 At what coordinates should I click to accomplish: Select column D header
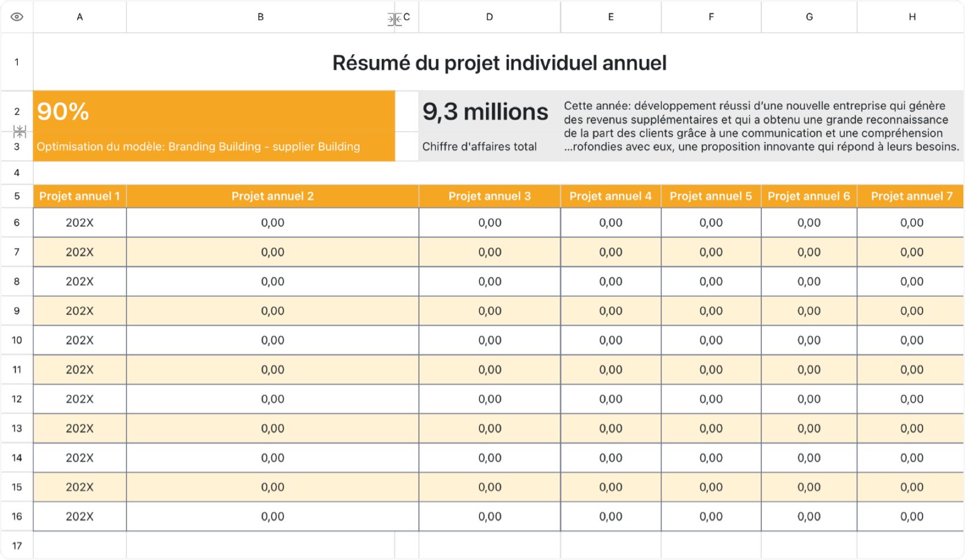coord(489,17)
